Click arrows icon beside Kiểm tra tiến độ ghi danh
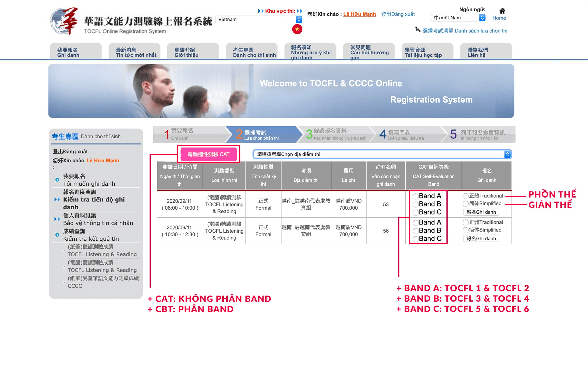Screen dimensions: 588x368 click(x=57, y=200)
